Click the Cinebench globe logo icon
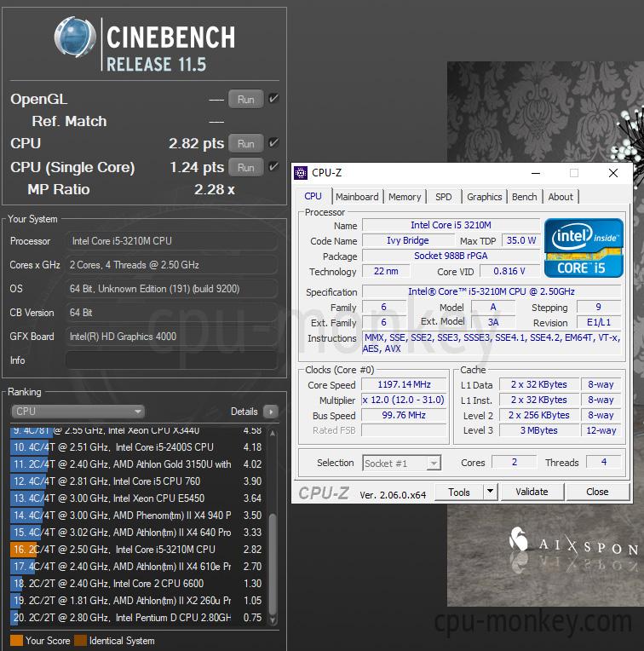 coord(75,37)
